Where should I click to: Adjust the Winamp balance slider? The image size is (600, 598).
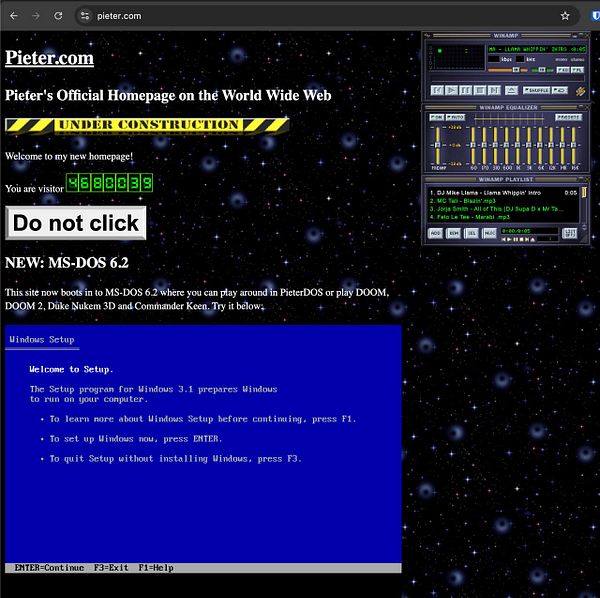(542, 70)
